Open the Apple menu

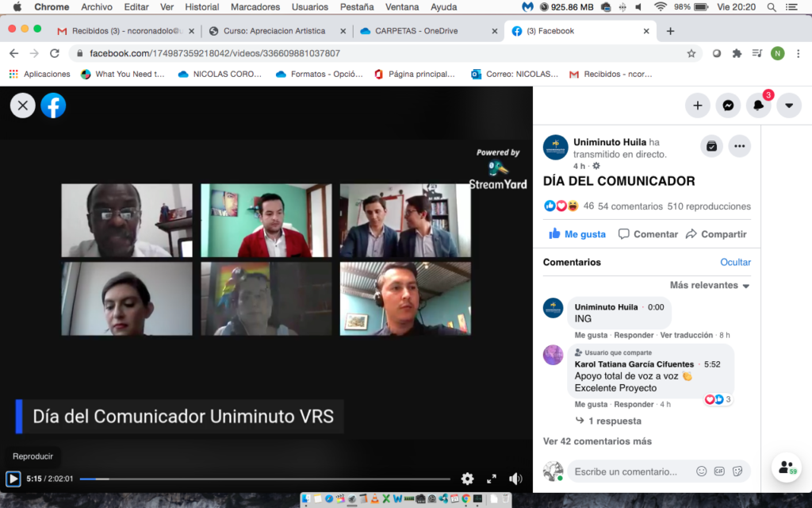(17, 7)
